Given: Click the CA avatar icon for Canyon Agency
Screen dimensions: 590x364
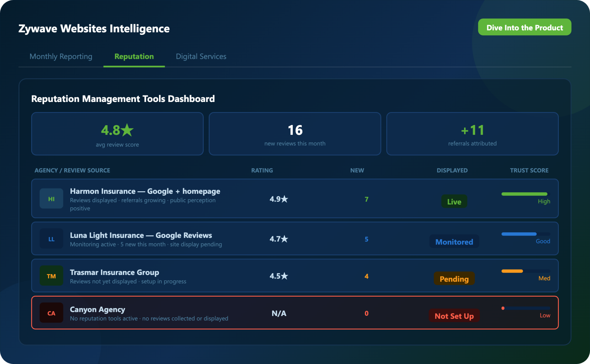Looking at the screenshot, I should pos(51,313).
